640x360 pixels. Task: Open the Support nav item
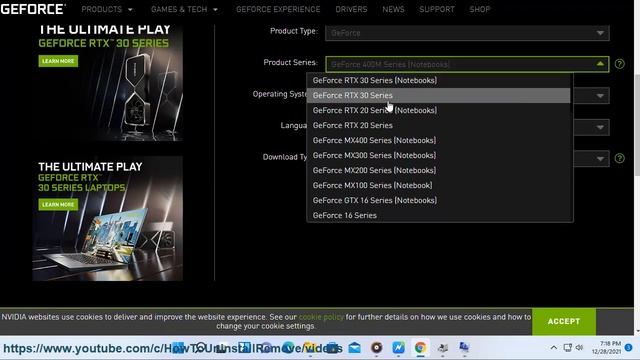pyautogui.click(x=437, y=9)
